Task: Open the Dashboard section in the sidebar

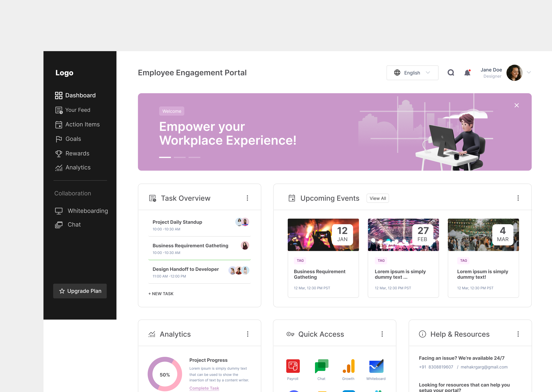Action: 80,95
